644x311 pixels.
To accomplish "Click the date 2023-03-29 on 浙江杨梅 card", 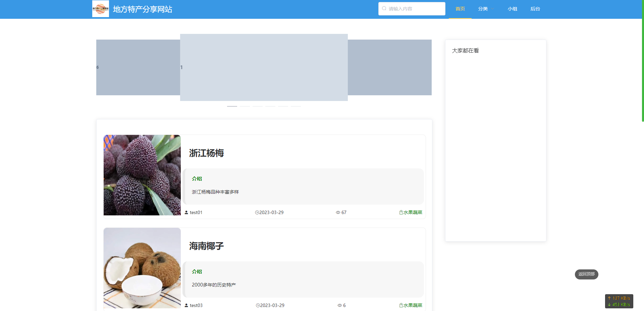I will pyautogui.click(x=271, y=212).
